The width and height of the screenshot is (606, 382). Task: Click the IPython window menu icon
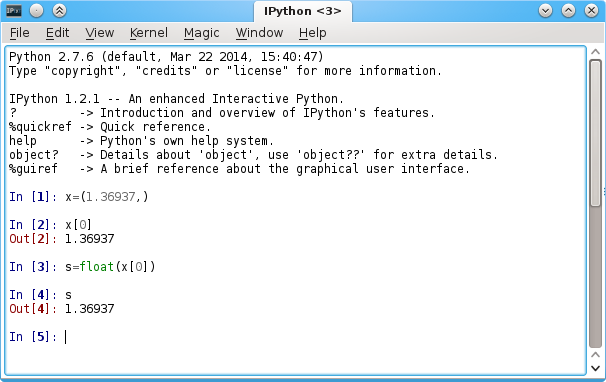[x=14, y=11]
